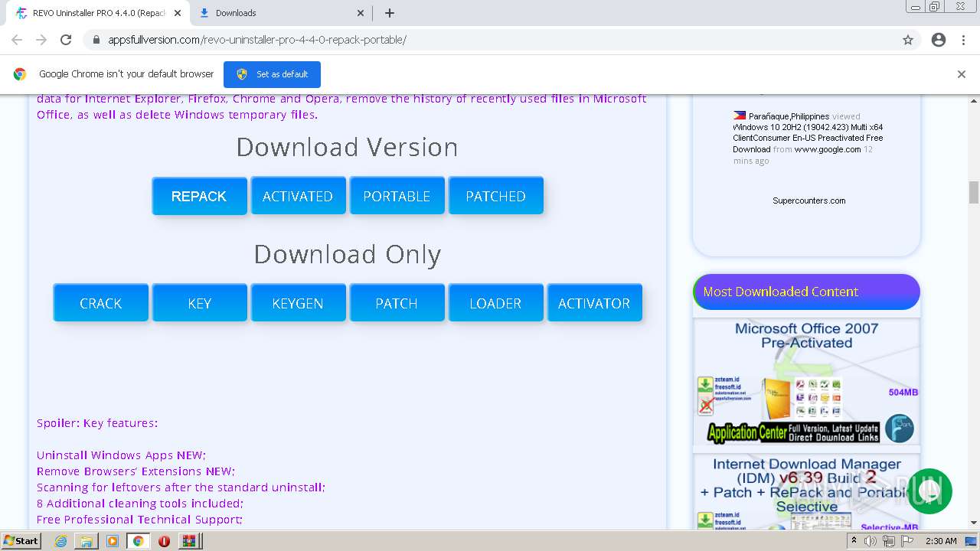Switch to the Downloads tab
The height and width of the screenshot is (551, 980).
(x=281, y=13)
